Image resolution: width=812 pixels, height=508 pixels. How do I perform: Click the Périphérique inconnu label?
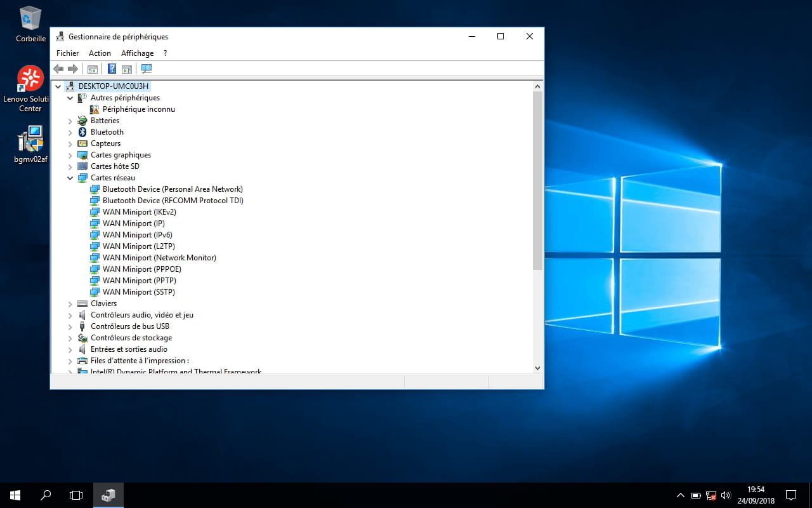tap(139, 109)
